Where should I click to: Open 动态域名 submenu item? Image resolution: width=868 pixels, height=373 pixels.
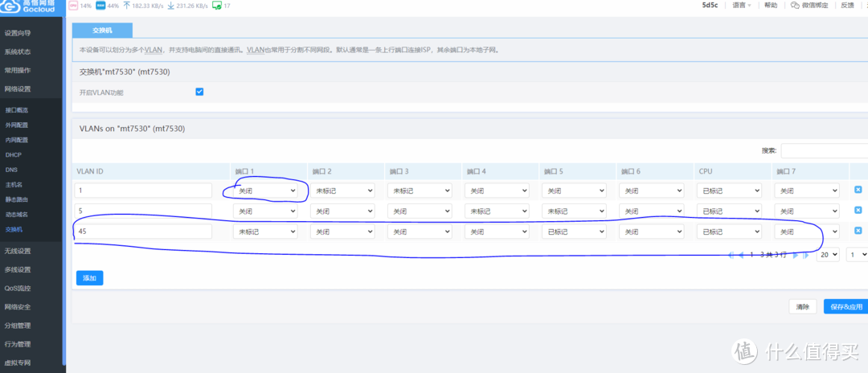point(17,214)
